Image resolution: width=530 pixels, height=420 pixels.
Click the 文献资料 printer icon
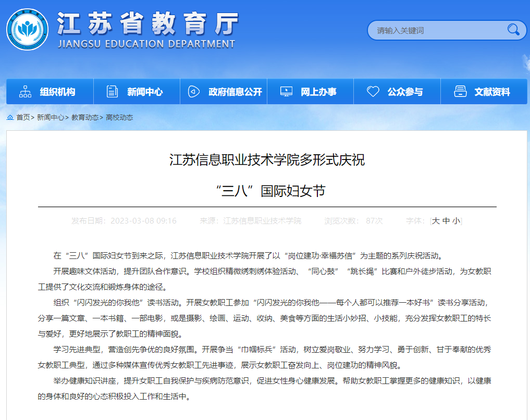pyautogui.click(x=460, y=92)
